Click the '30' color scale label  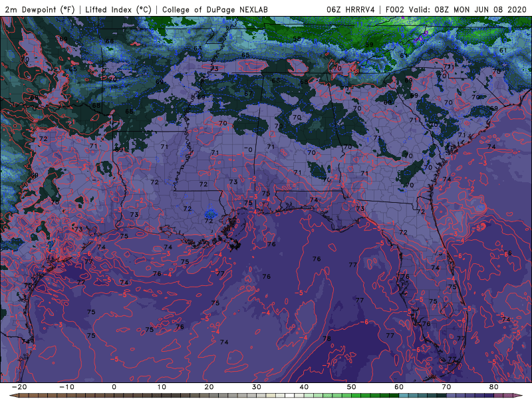[257, 387]
